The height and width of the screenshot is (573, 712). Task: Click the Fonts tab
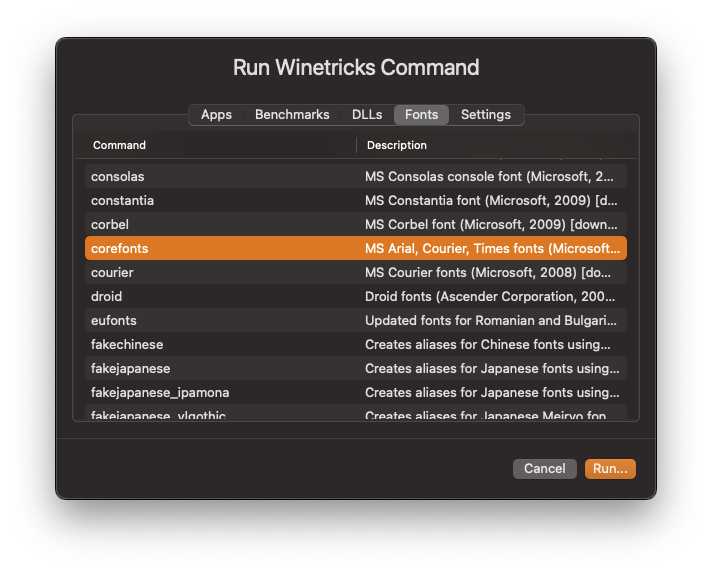(421, 115)
